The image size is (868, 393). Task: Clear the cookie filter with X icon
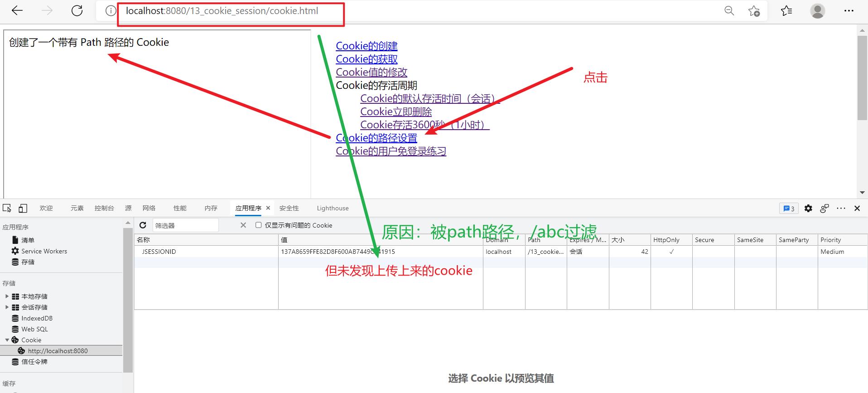coord(243,225)
